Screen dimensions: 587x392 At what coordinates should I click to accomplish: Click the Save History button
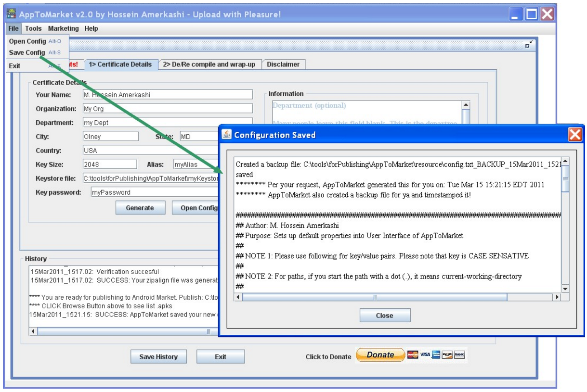tap(158, 357)
